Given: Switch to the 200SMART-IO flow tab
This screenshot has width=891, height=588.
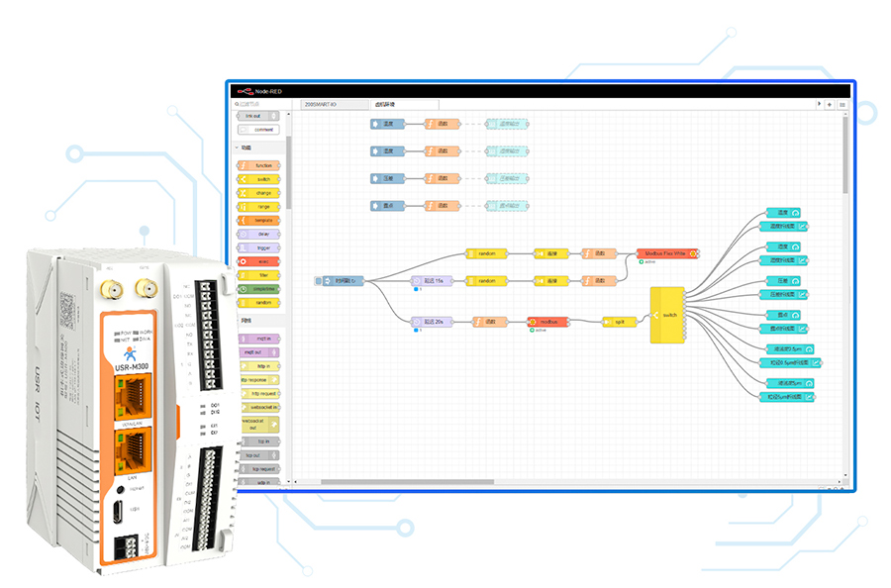Looking at the screenshot, I should click(x=335, y=105).
